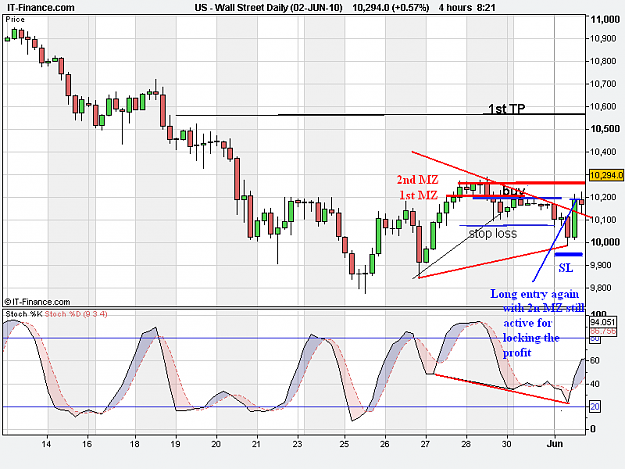Click the 'buy' annotation label
Screen dimensions: 625x469
coord(513,190)
